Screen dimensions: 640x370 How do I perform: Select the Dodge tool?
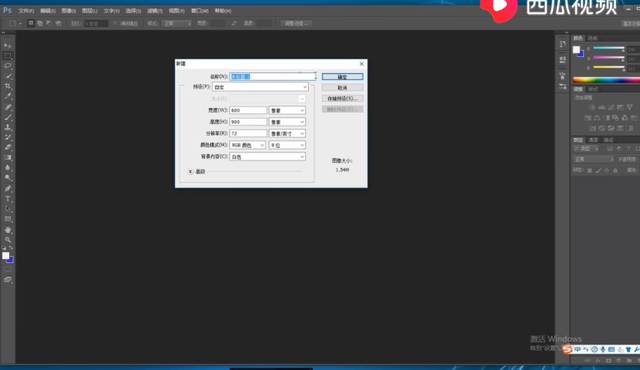coord(8,178)
